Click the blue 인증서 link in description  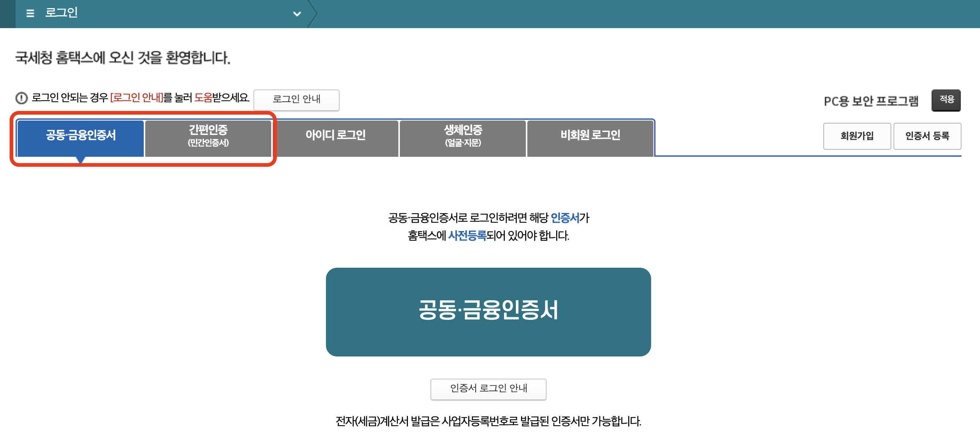click(x=566, y=218)
